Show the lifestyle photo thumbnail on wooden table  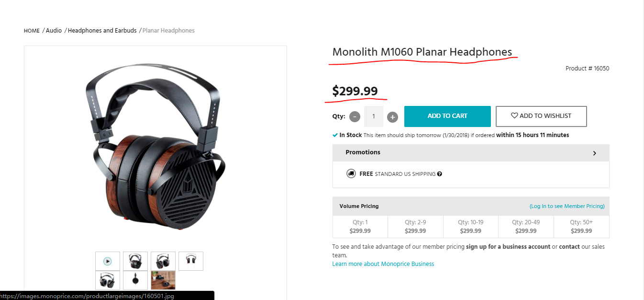coord(163,280)
